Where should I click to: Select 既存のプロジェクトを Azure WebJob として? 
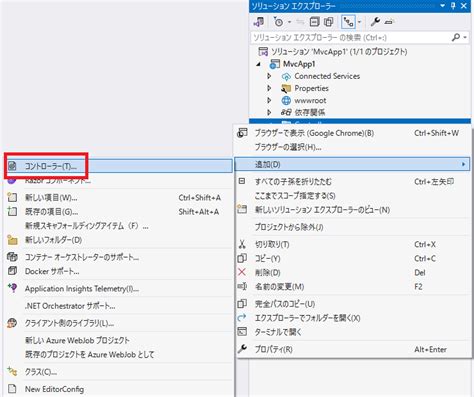[119, 354]
